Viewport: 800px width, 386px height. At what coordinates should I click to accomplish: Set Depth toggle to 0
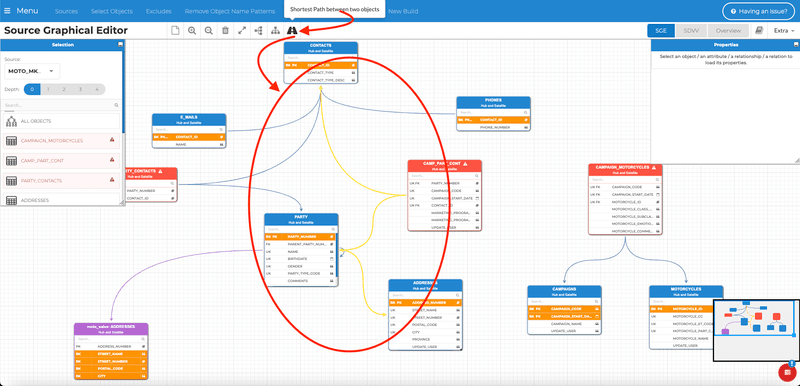[x=32, y=89]
